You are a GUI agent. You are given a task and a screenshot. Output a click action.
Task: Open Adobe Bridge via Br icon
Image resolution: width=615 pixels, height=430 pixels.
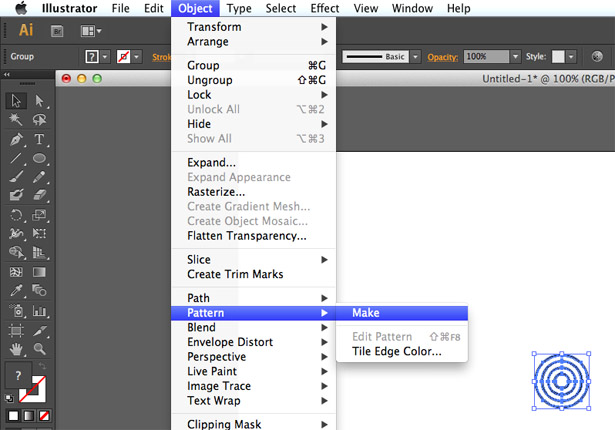click(57, 31)
